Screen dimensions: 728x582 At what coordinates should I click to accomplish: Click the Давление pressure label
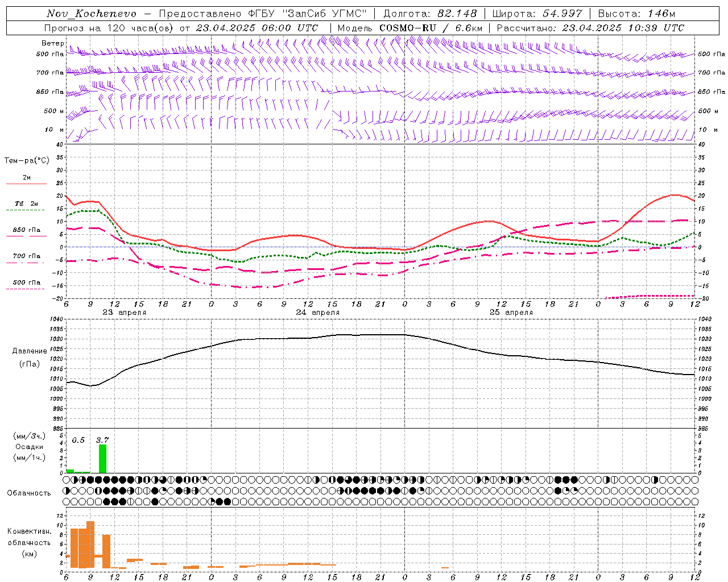coord(30,351)
